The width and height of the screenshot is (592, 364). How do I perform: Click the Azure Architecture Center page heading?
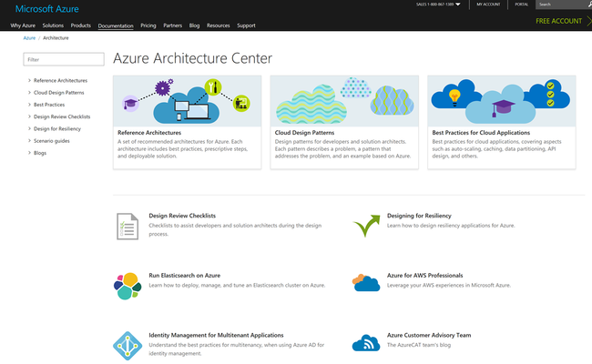pyautogui.click(x=192, y=58)
